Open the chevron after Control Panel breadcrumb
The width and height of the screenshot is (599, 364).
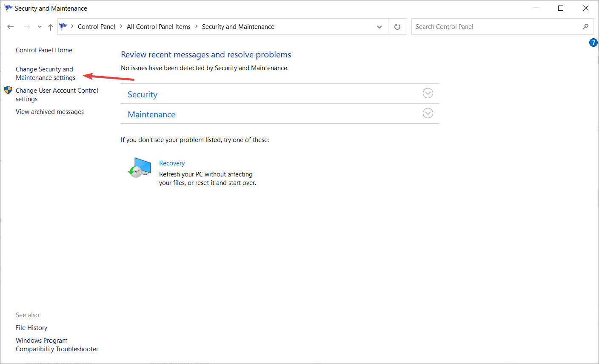coord(121,26)
